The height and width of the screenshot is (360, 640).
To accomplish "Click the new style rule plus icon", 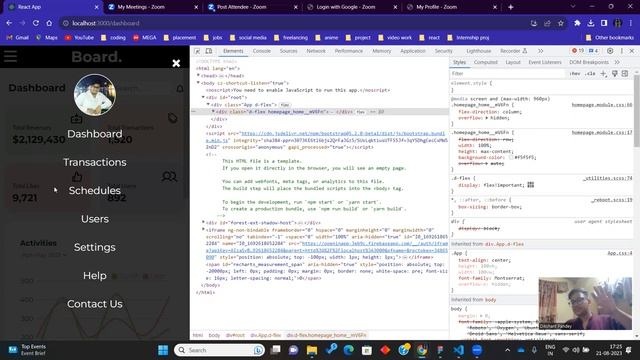I will click(x=603, y=73).
